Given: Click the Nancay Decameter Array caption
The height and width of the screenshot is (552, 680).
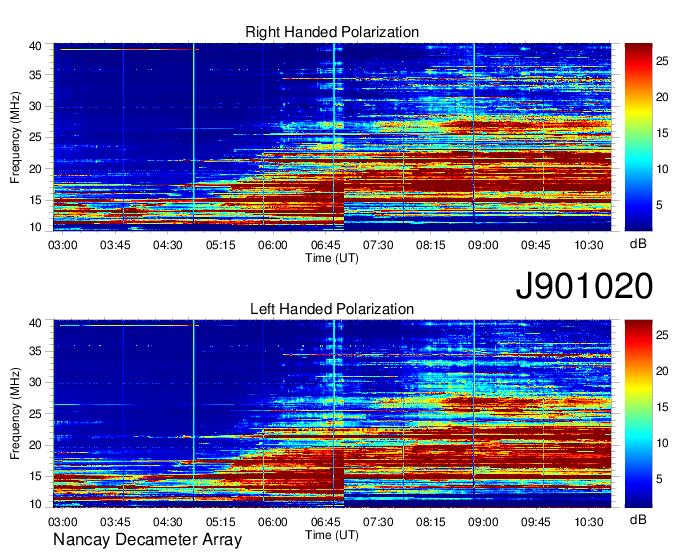Looking at the screenshot, I should [147, 539].
